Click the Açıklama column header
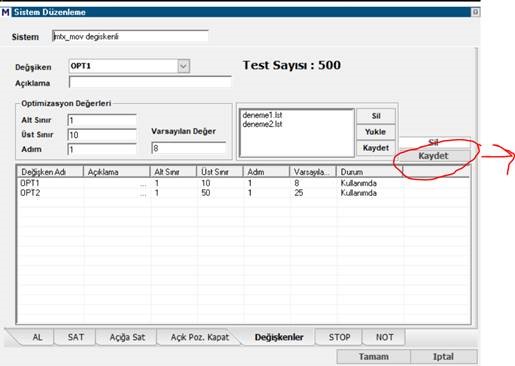The width and height of the screenshot is (515, 366). [x=116, y=172]
